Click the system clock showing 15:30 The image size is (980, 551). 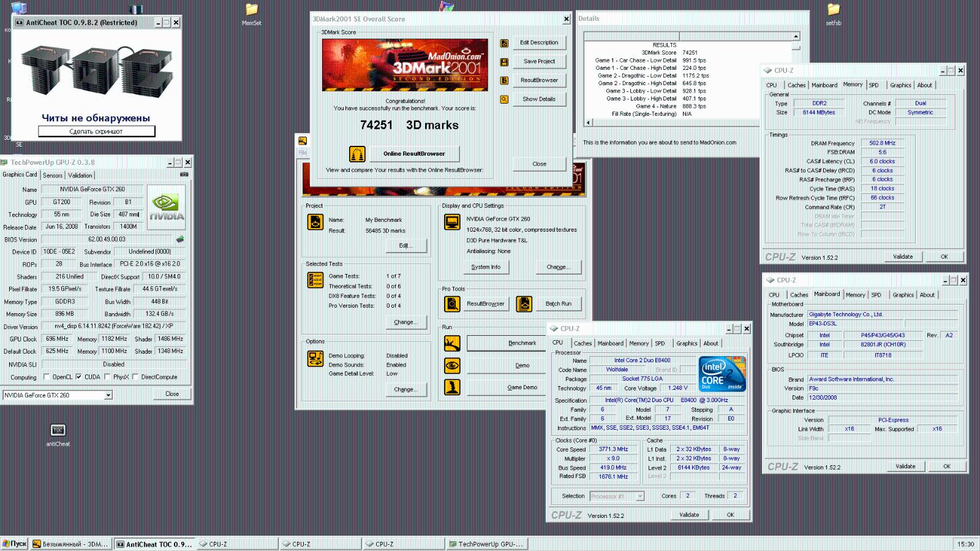point(965,544)
